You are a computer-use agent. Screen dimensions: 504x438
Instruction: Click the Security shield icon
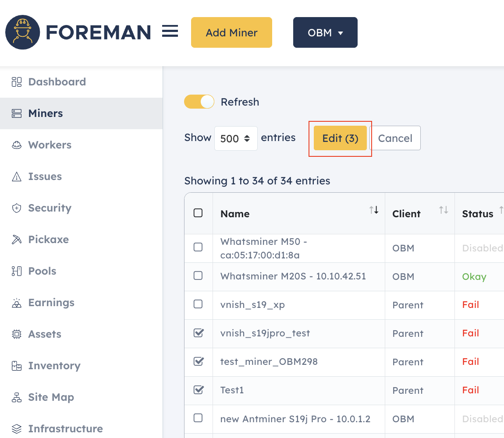17,208
